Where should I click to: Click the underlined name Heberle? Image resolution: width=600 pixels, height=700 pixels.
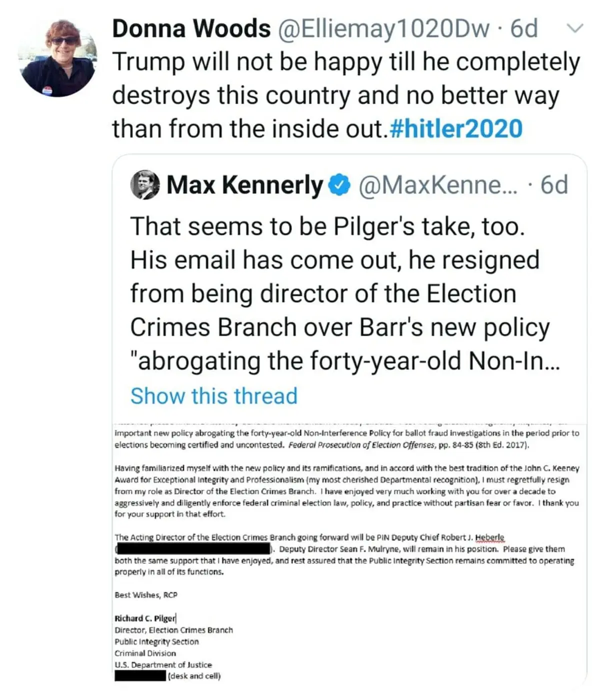(489, 537)
